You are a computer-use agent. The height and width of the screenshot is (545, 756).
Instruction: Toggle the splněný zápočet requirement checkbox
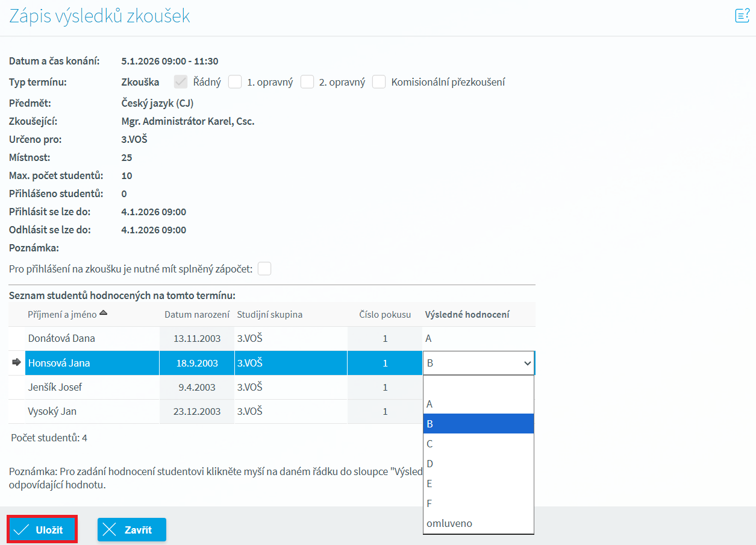pos(264,269)
